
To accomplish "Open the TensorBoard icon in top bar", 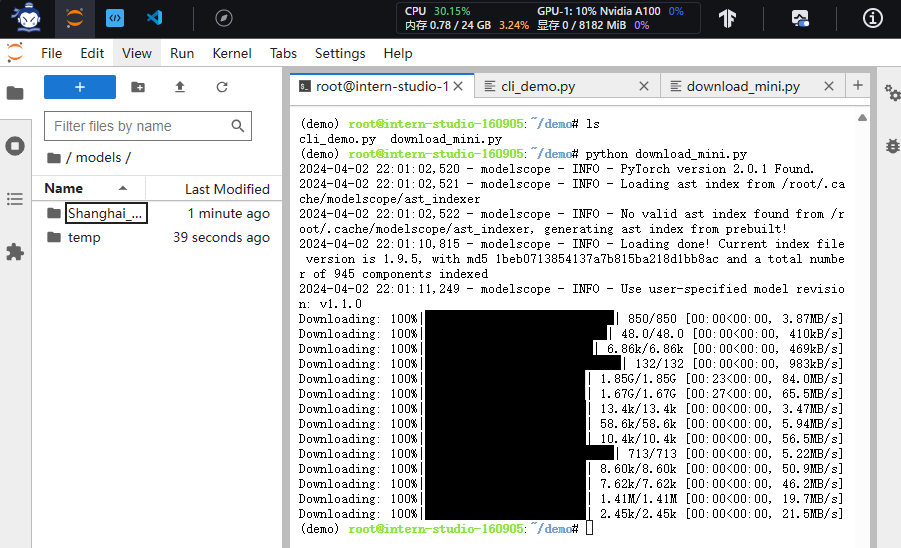I will point(727,18).
